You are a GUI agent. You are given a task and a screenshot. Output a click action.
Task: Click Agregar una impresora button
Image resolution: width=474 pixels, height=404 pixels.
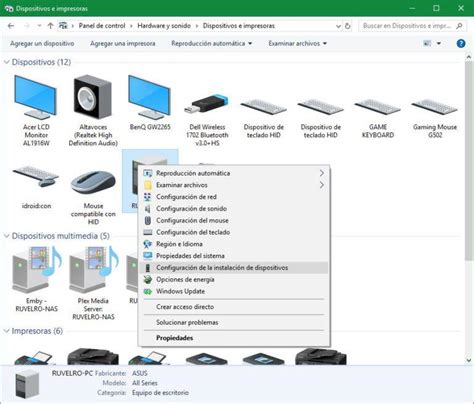click(122, 43)
